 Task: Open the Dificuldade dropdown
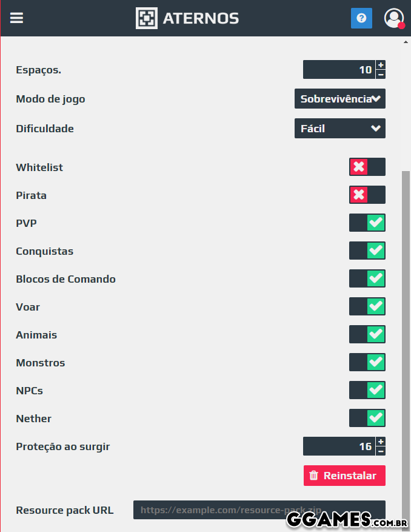[339, 128]
